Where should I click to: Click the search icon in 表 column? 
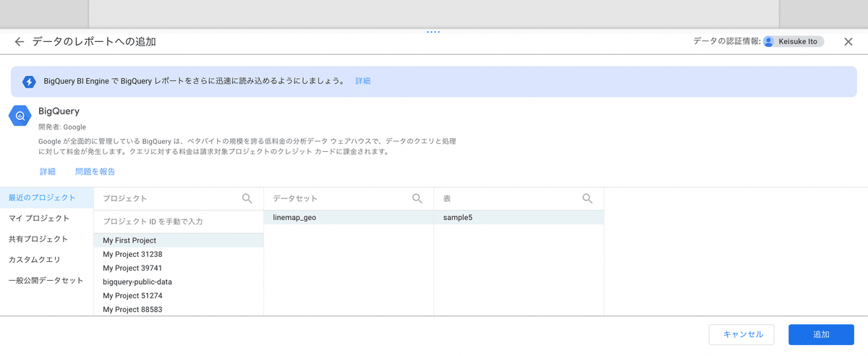tap(588, 198)
